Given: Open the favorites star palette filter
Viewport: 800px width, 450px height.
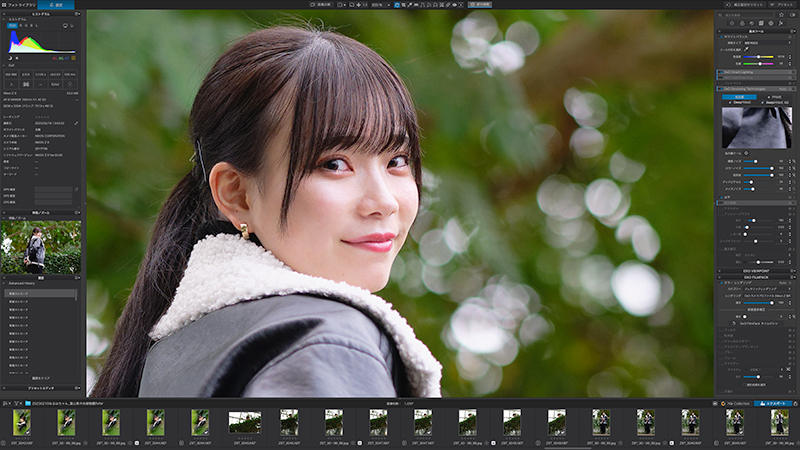Looking at the screenshot, I should click(x=781, y=15).
